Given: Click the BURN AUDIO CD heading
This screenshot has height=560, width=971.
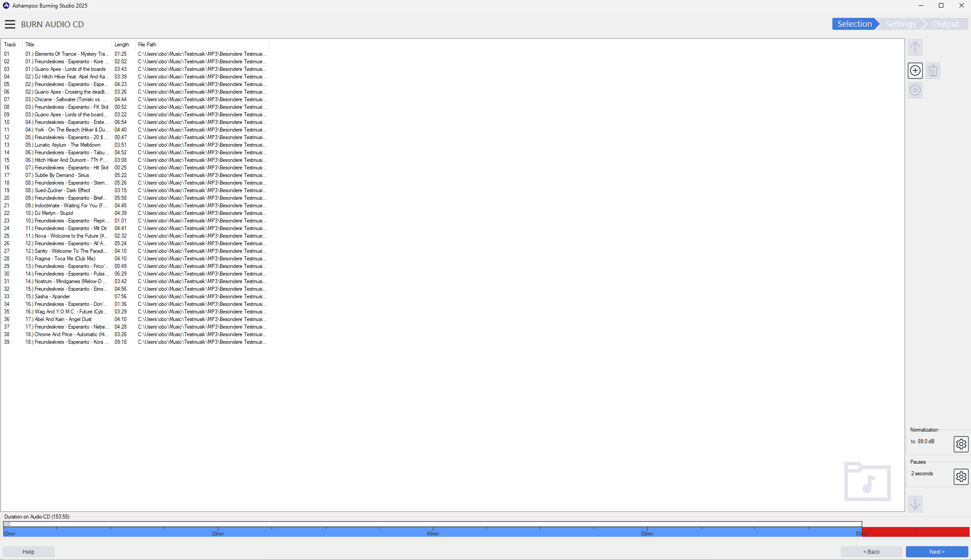Looking at the screenshot, I should [52, 25].
